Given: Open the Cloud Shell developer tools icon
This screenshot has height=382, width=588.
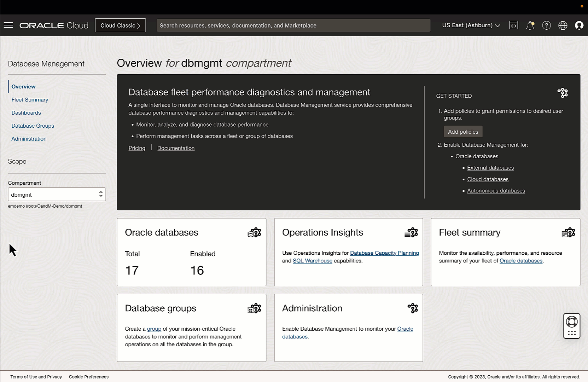Looking at the screenshot, I should (513, 25).
